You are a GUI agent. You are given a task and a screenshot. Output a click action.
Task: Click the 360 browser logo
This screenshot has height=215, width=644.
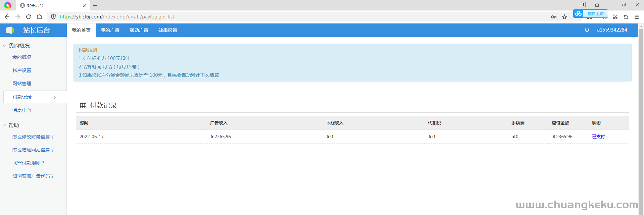(x=7, y=5)
